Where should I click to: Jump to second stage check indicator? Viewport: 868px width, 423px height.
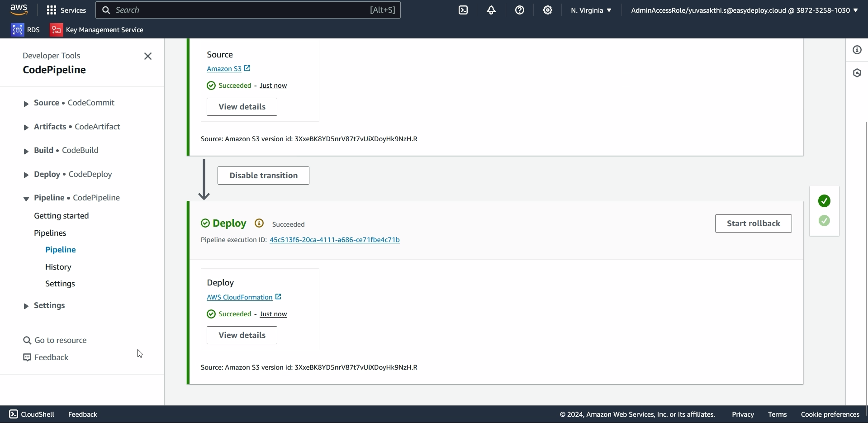pyautogui.click(x=824, y=221)
